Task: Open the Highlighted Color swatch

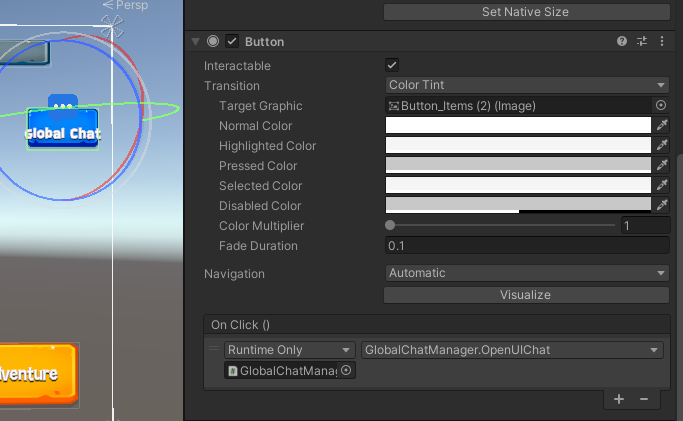Action: [x=518, y=145]
